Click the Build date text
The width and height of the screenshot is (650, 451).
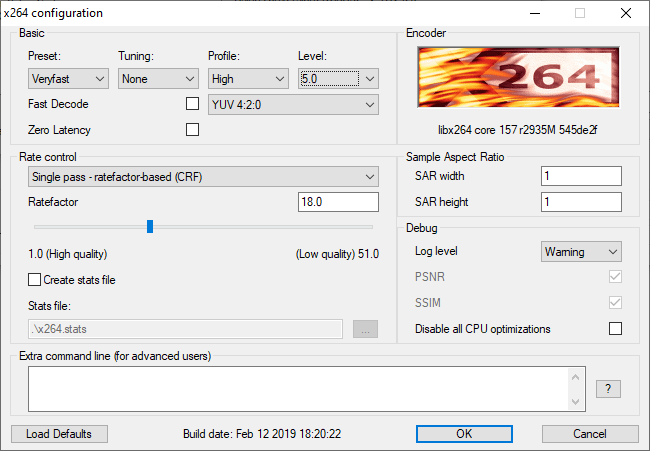click(x=262, y=434)
